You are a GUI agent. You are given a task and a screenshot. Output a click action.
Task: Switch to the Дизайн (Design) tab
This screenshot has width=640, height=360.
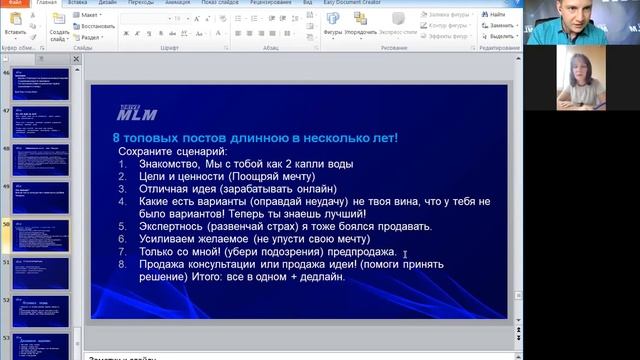[107, 2]
